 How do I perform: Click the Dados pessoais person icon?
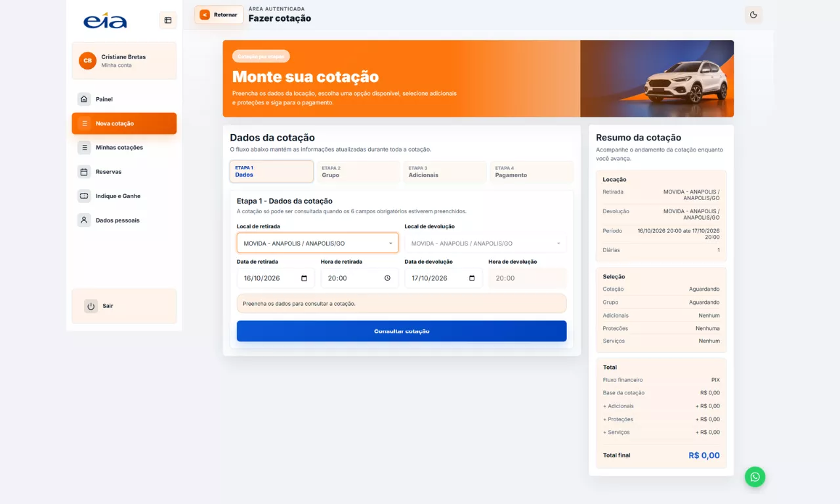pyautogui.click(x=84, y=220)
